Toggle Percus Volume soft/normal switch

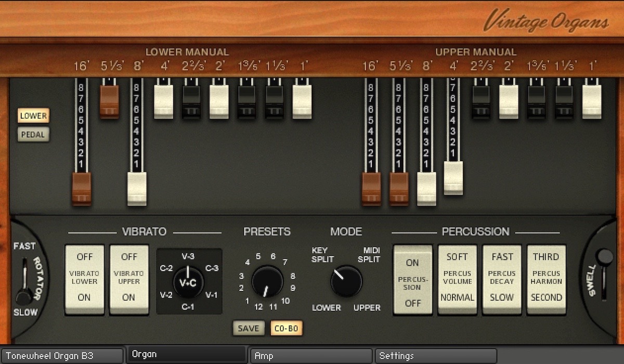(x=458, y=280)
